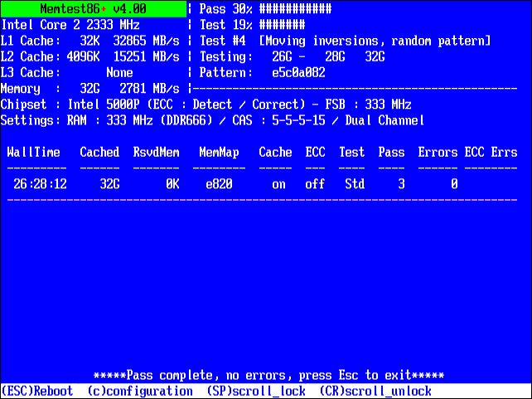Click the Pass column header

(391, 153)
